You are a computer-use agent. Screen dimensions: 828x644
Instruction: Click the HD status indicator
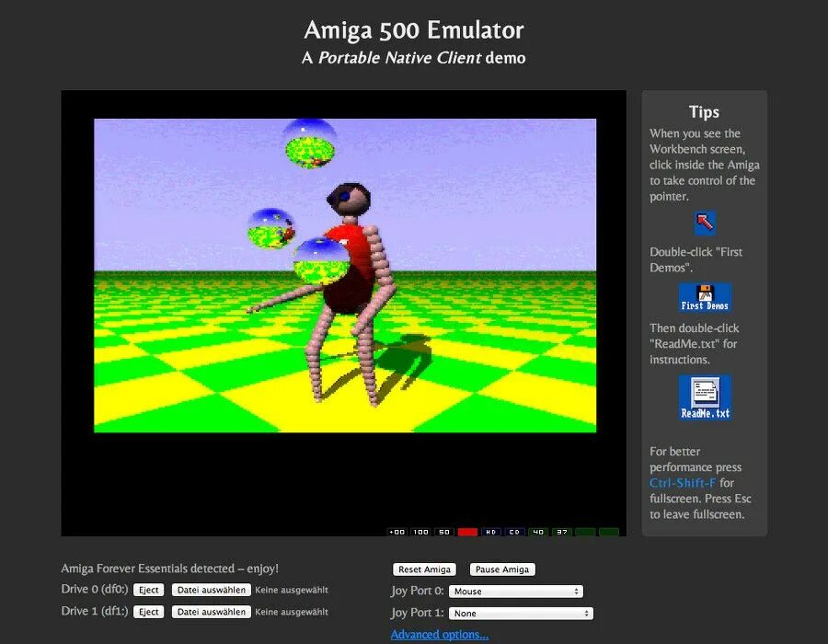490,532
